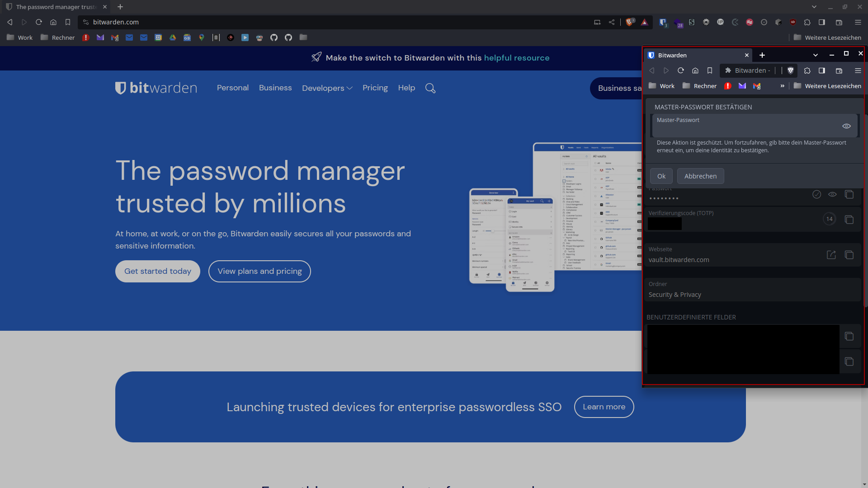Copy the Webseite value with the copy icon

(x=849, y=255)
